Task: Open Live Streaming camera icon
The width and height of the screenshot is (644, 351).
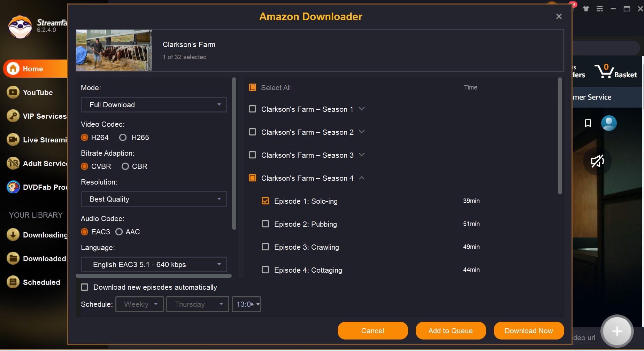Action: 13,140
